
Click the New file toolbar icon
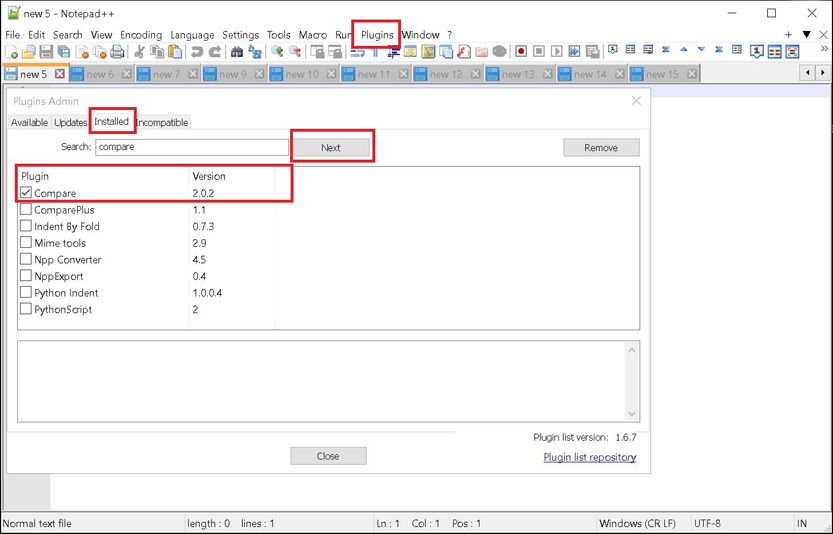pyautogui.click(x=11, y=52)
